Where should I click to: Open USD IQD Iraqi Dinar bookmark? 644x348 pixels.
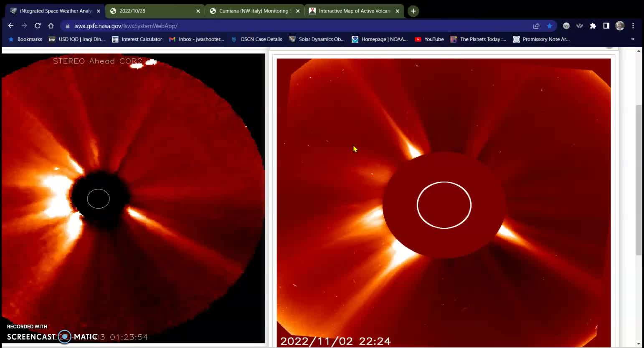(76, 39)
